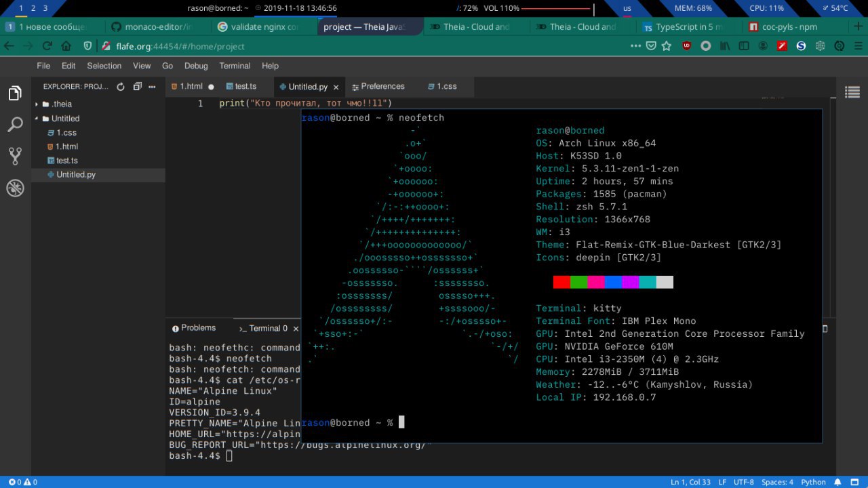Open 1.html in the Explorer tree
The width and height of the screenshot is (868, 488).
[x=98, y=146]
